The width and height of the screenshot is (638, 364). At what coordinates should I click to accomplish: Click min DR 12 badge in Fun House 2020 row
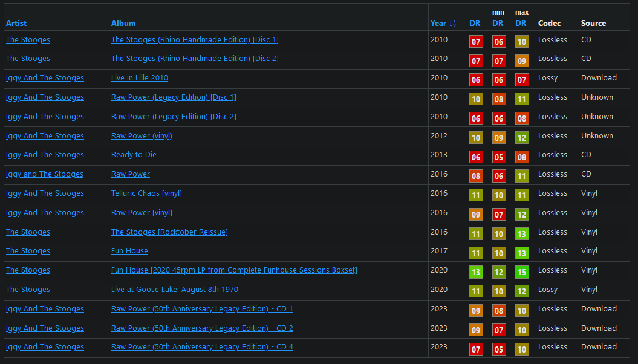point(499,272)
